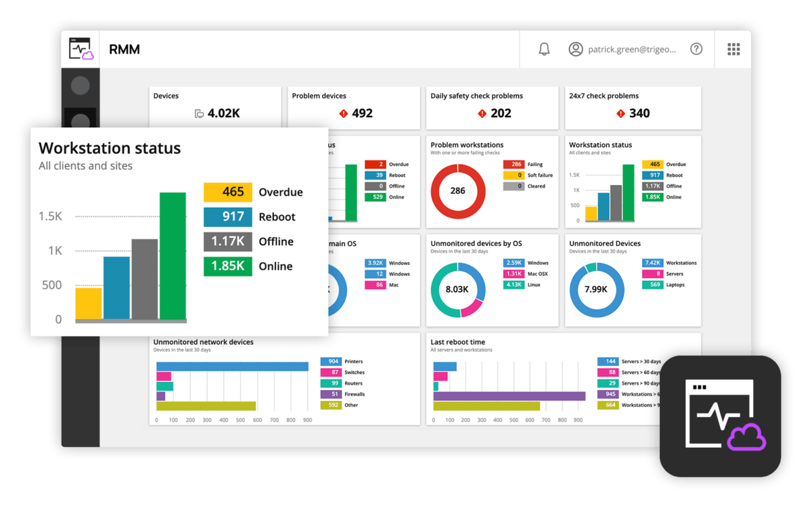Click the devices icon beside 4.02K

point(199,114)
